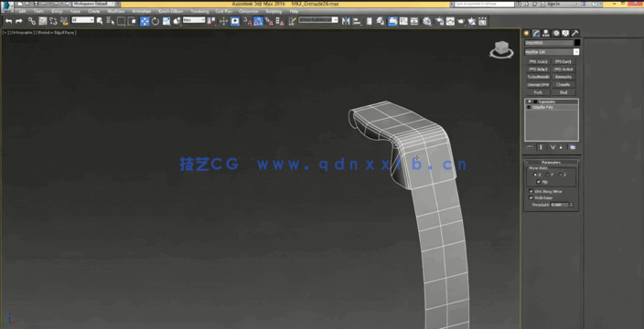Image resolution: width=644 pixels, height=329 pixels.
Task: Pick the Select Object tool
Action: (x=100, y=21)
